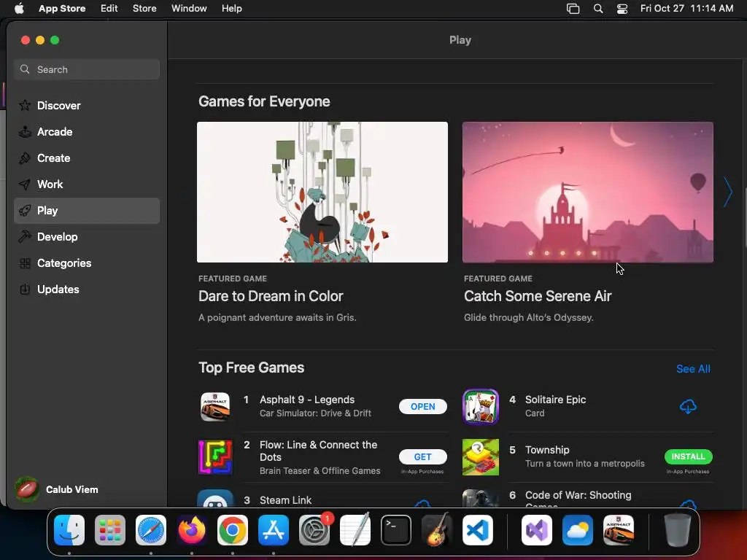Click the Township title text

pyautogui.click(x=547, y=450)
